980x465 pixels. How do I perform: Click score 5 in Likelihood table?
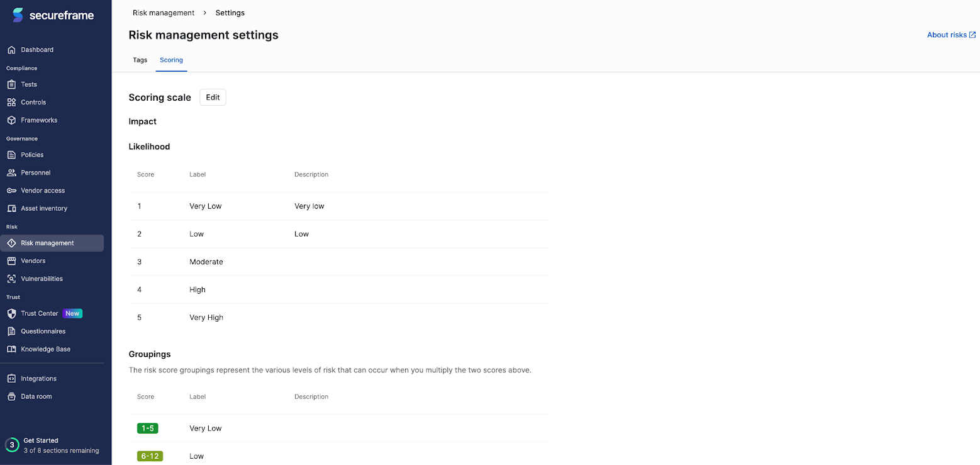[x=139, y=318]
